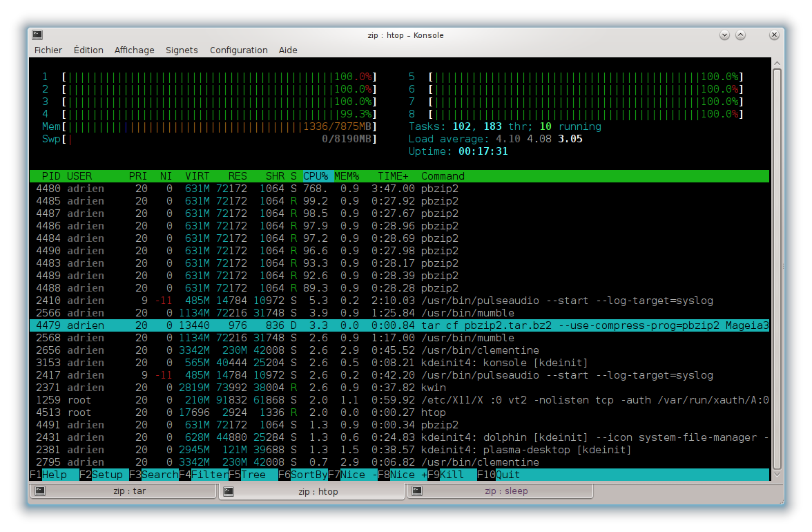Select the kwin process row
Image resolution: width=812 pixels, height=532 pixels.
(399, 388)
